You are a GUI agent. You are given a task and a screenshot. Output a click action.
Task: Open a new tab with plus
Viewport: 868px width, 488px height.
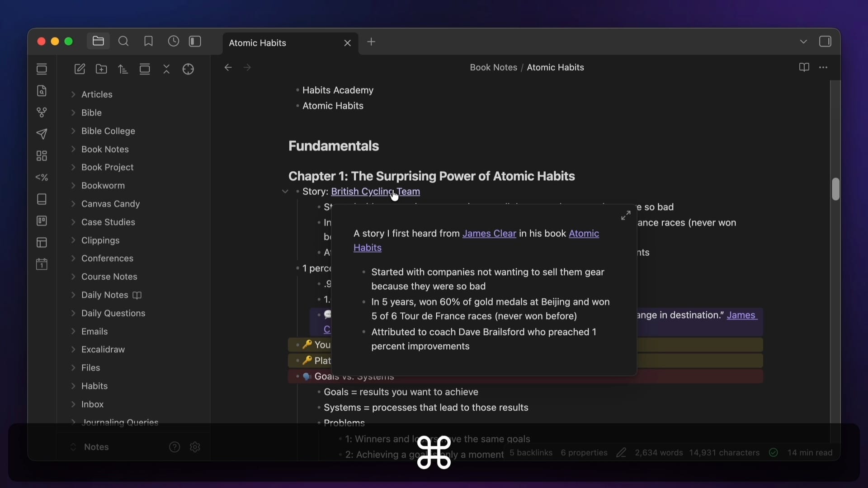click(371, 42)
